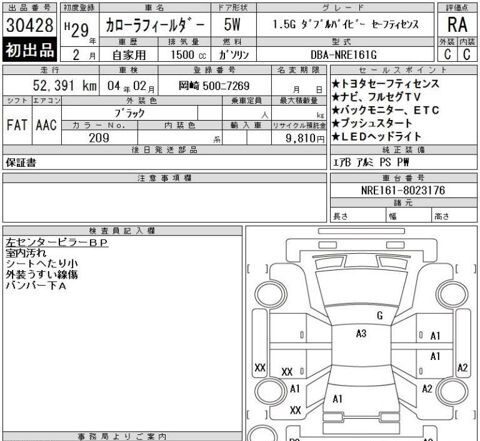The image size is (480, 441).
Task: Click the 保証書 later-shipped parts entry
Action: coord(21,163)
